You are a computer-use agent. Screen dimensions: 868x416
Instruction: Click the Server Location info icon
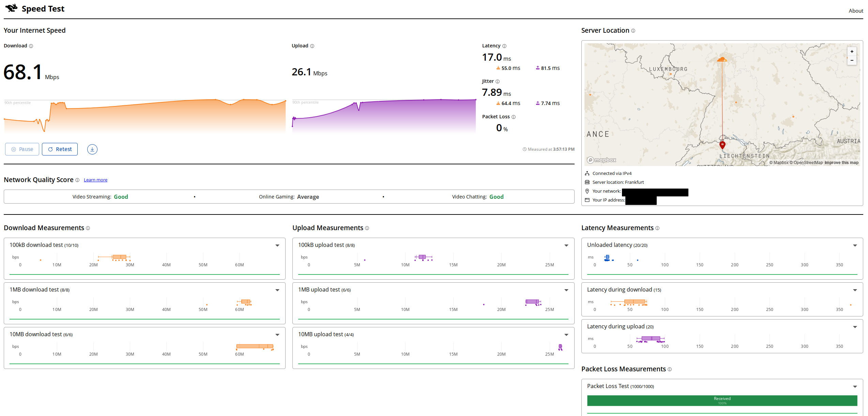point(633,31)
